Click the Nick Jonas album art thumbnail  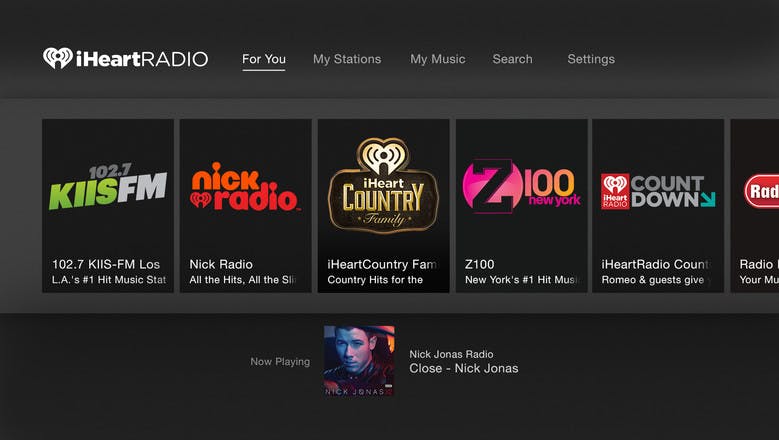(359, 360)
